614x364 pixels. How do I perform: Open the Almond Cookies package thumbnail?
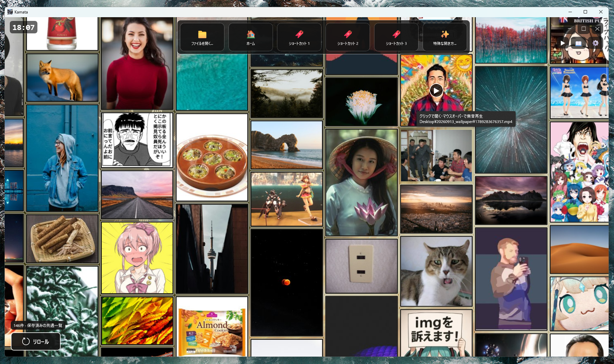pyautogui.click(x=212, y=327)
